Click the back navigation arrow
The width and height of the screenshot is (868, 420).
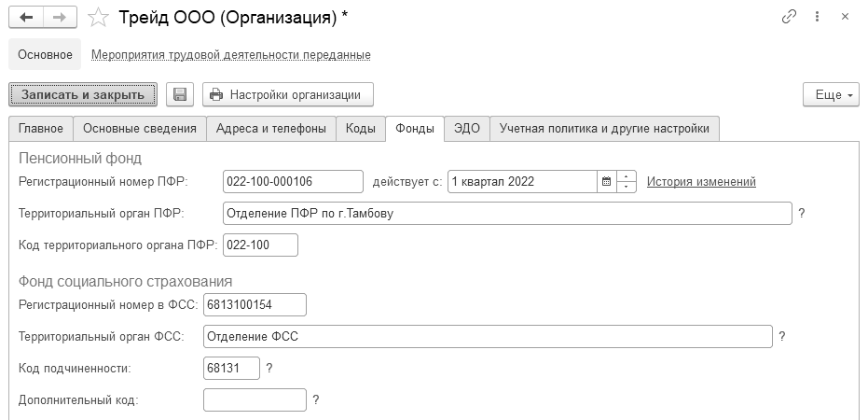click(26, 17)
